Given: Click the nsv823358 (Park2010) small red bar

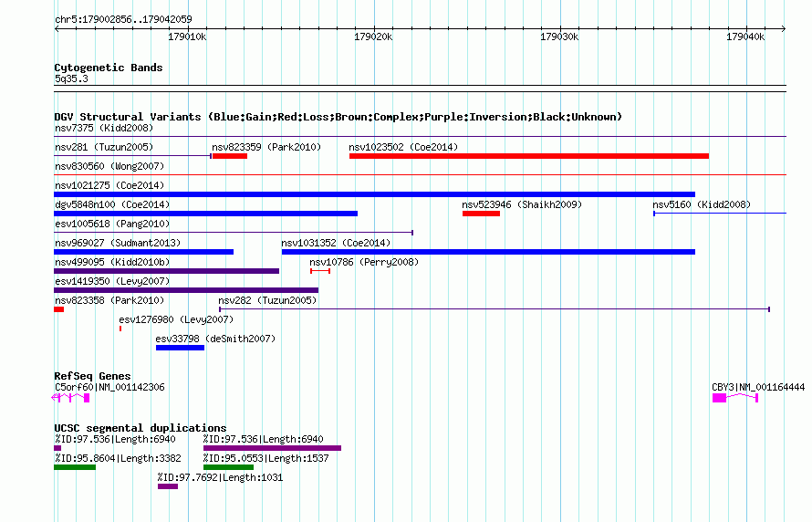Looking at the screenshot, I should [x=58, y=309].
